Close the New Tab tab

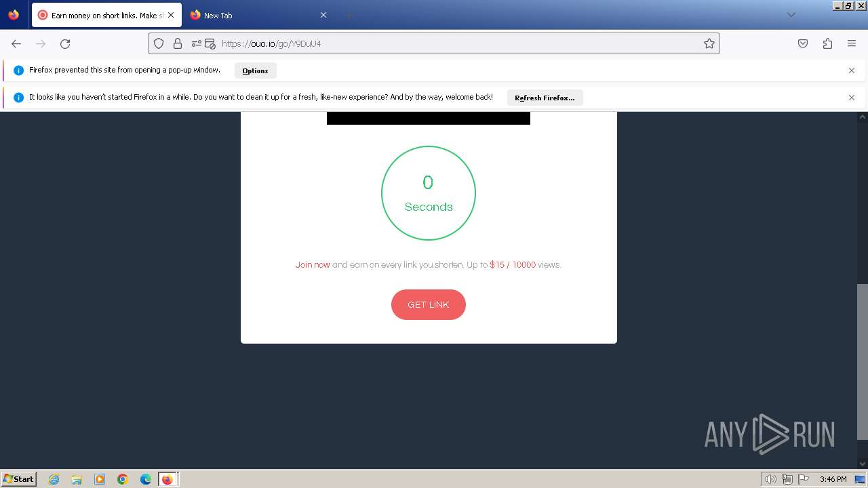[x=323, y=15]
